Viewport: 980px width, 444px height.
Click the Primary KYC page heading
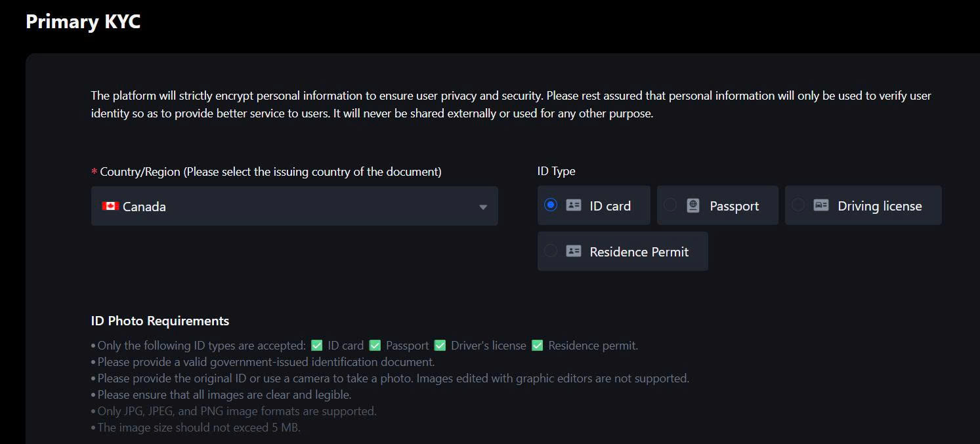83,21
